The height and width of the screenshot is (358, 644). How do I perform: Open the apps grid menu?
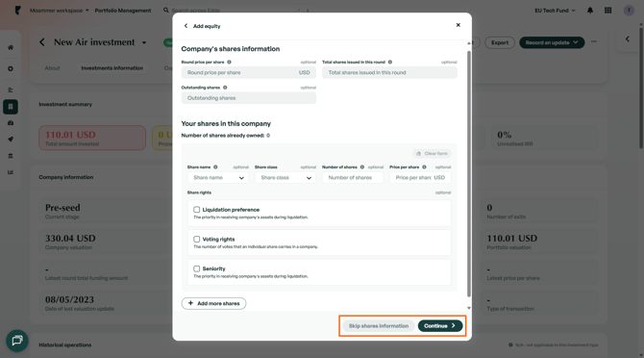607,11
